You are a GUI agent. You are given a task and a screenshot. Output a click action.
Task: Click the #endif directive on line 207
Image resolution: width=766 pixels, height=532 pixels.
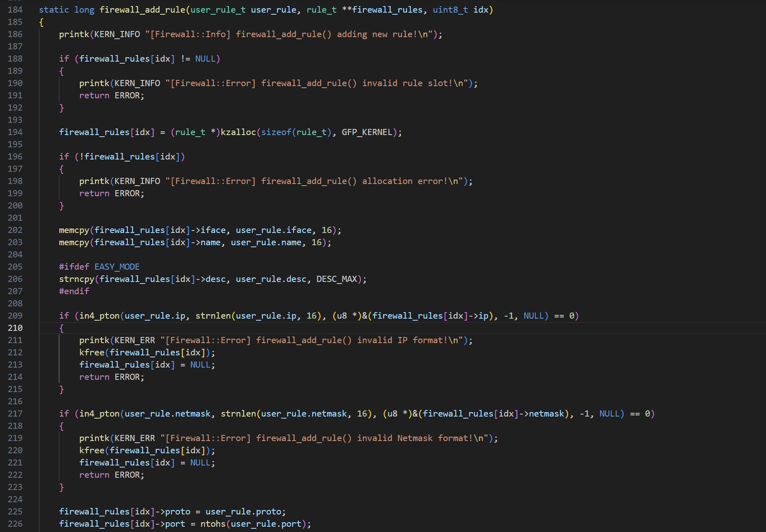[x=74, y=291]
